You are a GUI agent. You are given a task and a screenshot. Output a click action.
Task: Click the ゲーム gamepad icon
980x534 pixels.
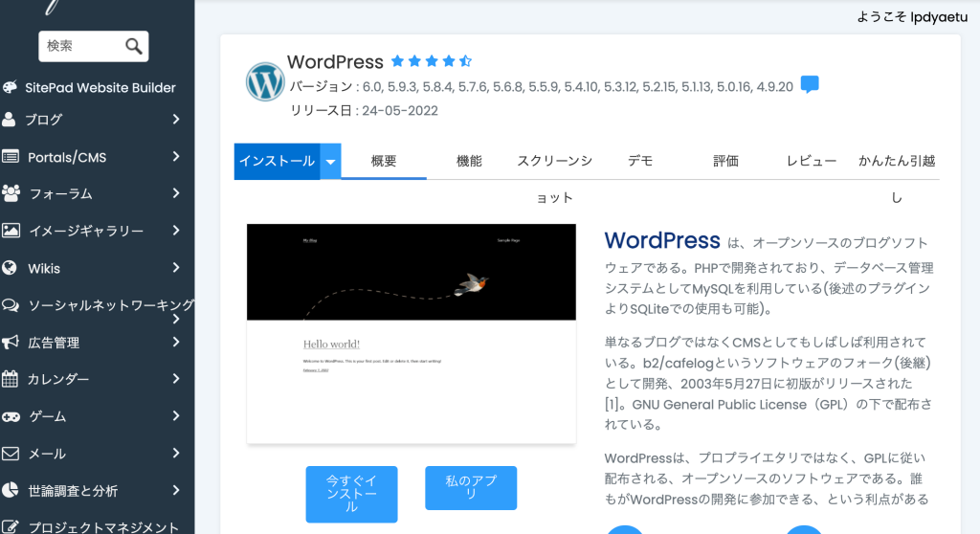point(11,416)
